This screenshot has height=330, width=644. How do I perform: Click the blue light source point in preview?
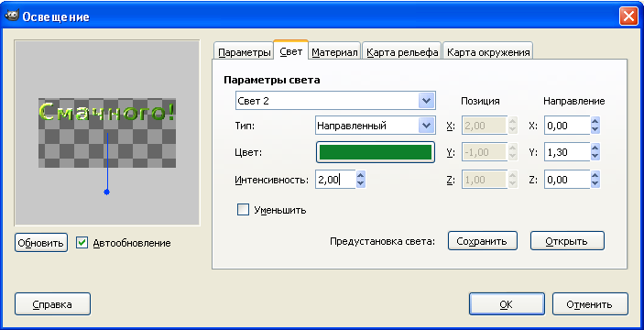pos(107,192)
